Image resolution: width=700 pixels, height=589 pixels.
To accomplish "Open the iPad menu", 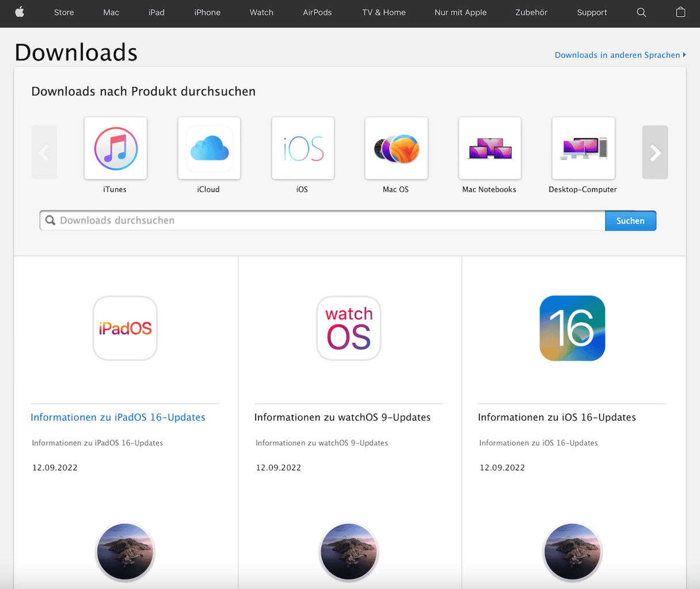I will point(157,13).
